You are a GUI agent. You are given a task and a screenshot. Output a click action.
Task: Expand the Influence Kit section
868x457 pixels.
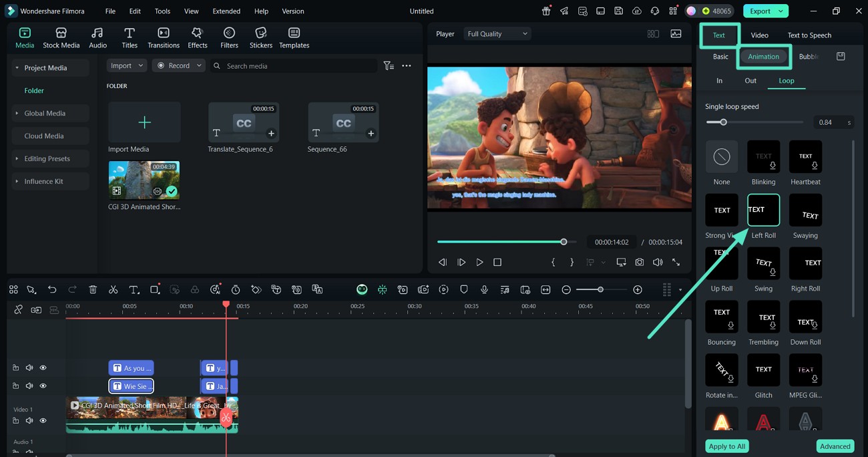17,181
